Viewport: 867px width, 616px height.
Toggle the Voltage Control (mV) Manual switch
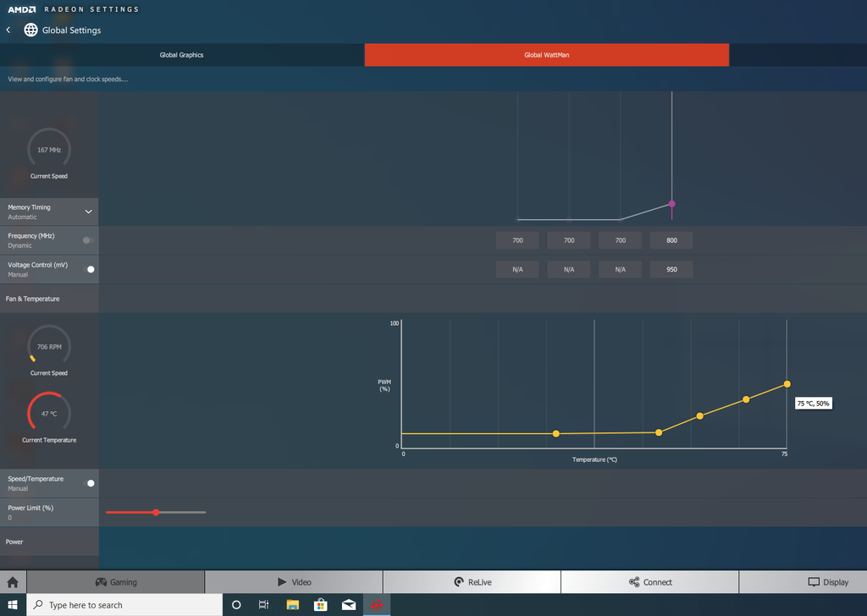coord(88,269)
